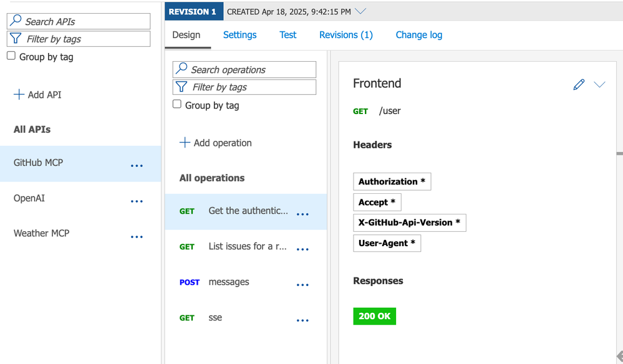Expand the Revision 1 created-date dropdown
Image resolution: width=623 pixels, height=364 pixels.
[x=360, y=11]
